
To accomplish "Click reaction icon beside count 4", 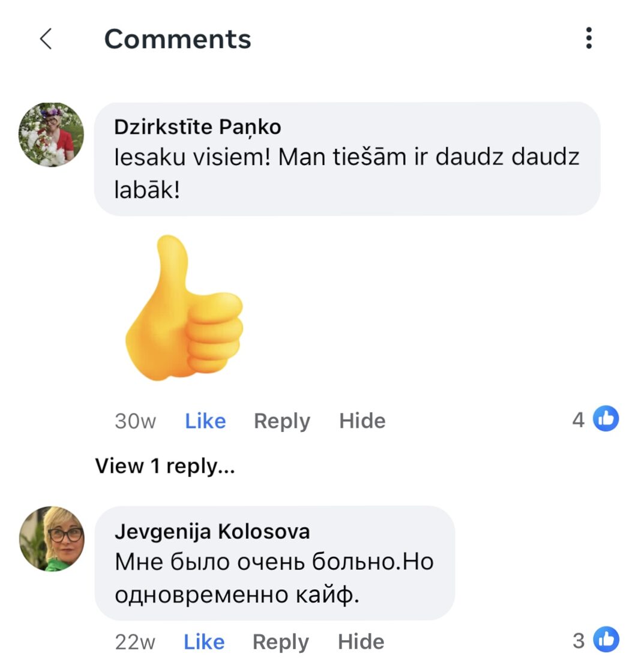I will (x=606, y=419).
